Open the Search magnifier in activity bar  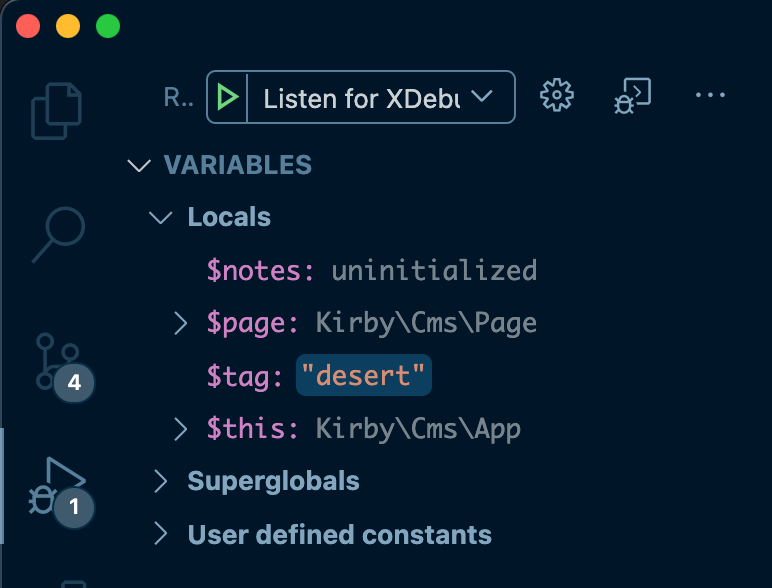coord(57,234)
